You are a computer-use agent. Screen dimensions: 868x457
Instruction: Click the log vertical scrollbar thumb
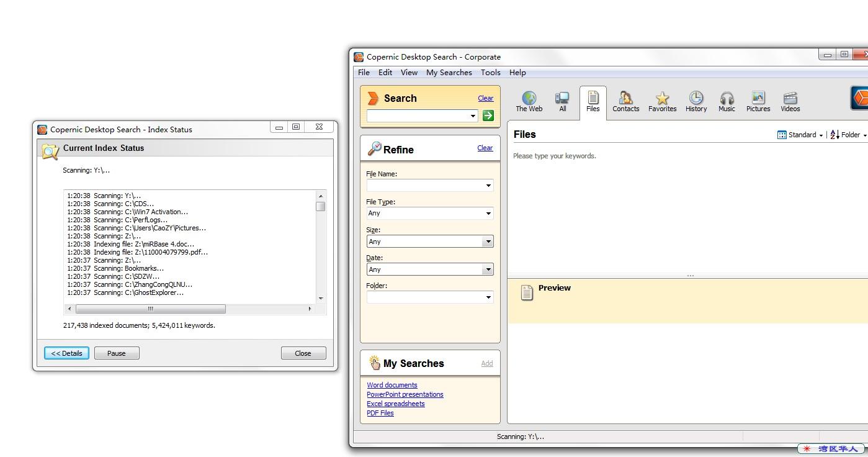[321, 206]
